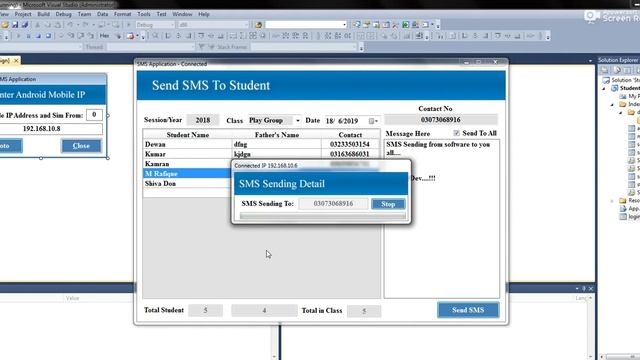Open the Tools menu
The height and width of the screenshot is (360, 640).
[144, 14]
